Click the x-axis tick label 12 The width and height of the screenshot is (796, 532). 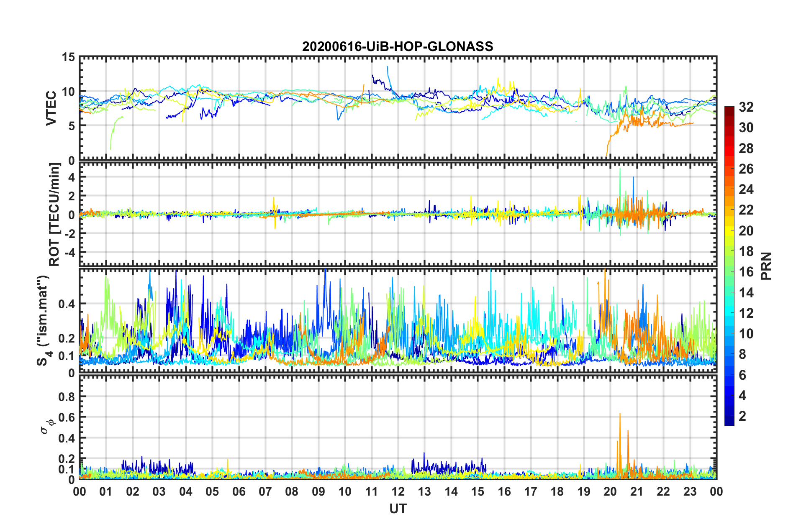tap(398, 491)
